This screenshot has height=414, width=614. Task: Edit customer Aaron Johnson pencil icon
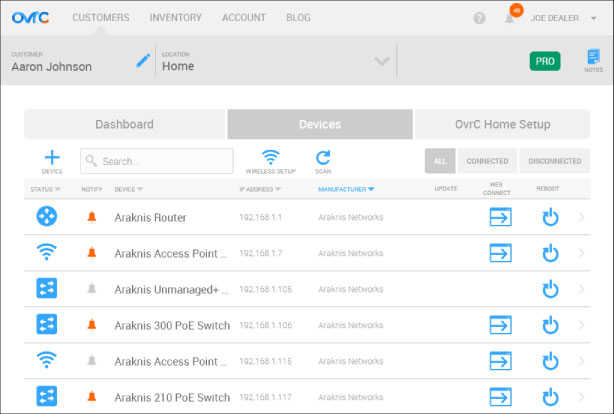(x=143, y=61)
